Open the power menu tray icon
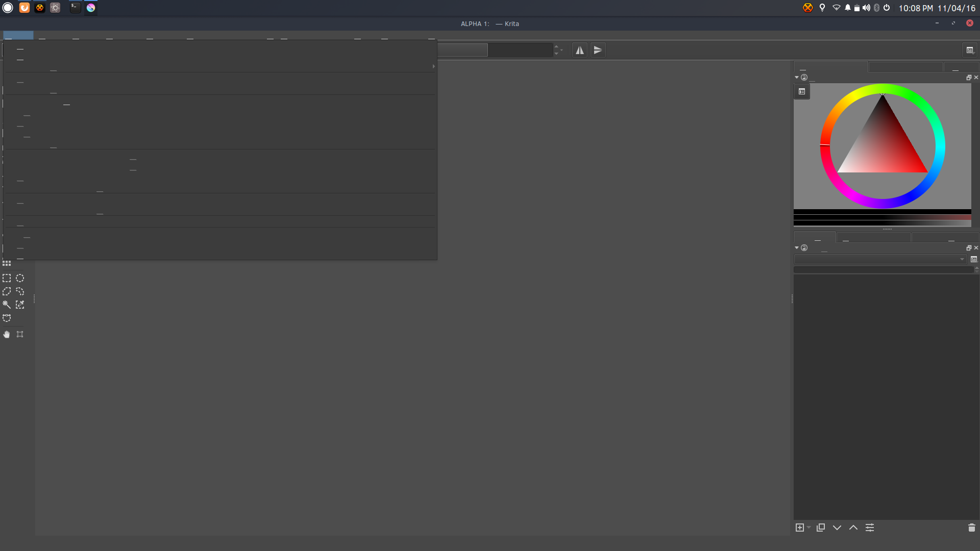The image size is (980, 551). (x=887, y=8)
